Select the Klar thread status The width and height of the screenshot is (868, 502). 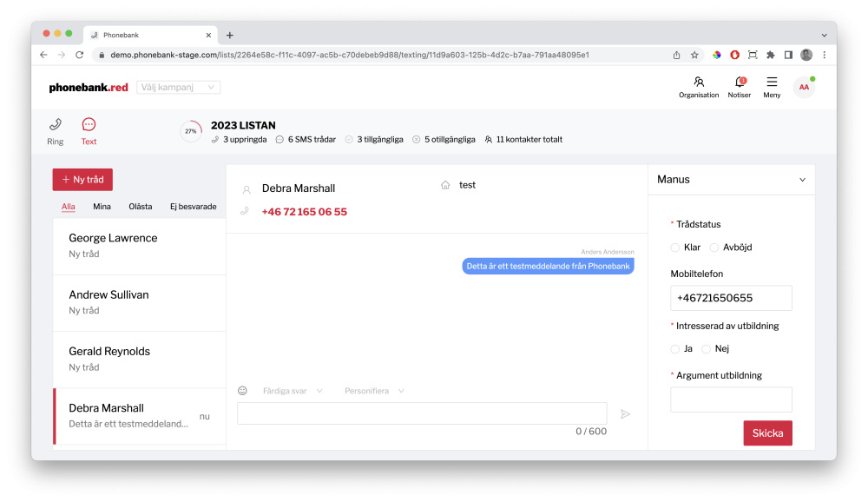click(x=675, y=248)
